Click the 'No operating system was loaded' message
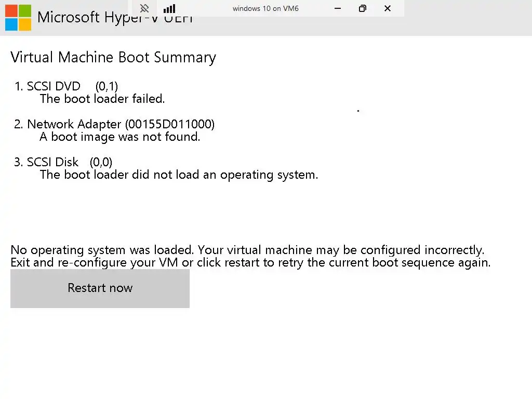The image size is (532, 399). coord(247,250)
